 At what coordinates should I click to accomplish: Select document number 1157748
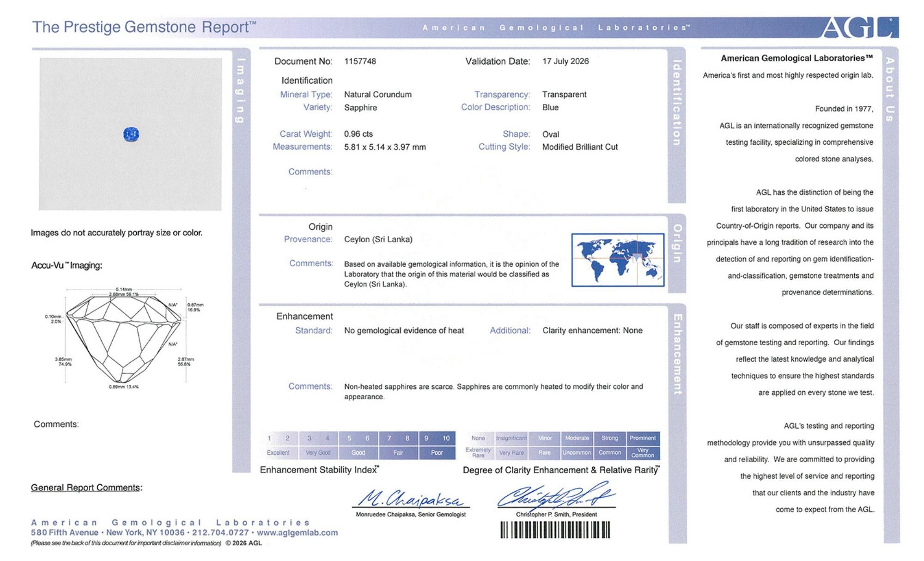click(360, 61)
